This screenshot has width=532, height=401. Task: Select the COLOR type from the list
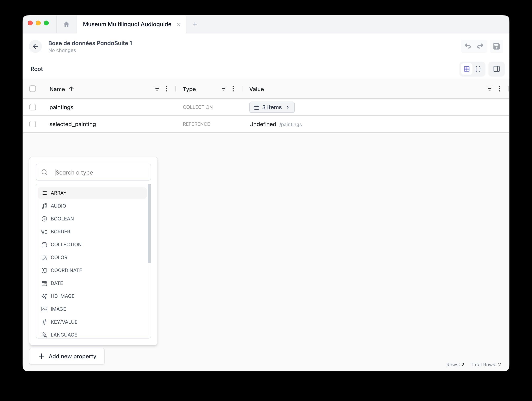click(x=59, y=257)
